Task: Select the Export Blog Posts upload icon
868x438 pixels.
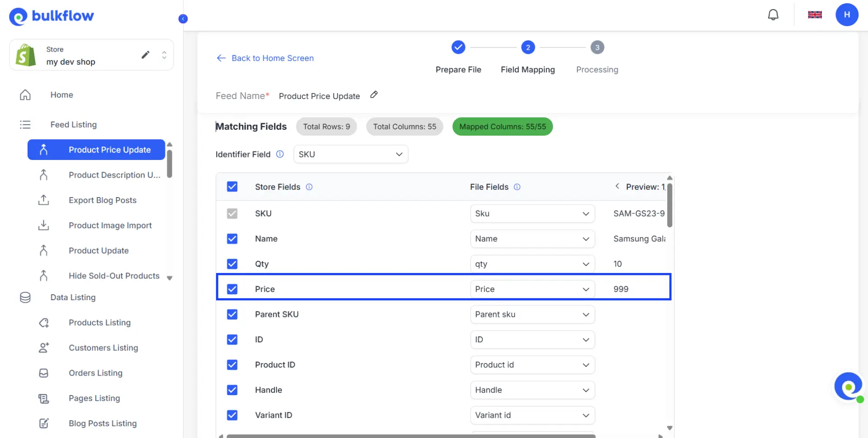Action: (43, 200)
